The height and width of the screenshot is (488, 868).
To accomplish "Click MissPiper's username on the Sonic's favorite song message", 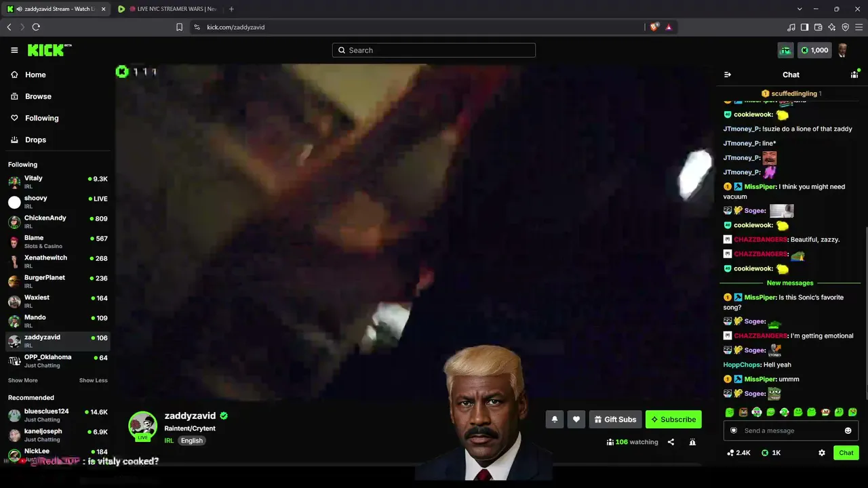I will coord(760,298).
